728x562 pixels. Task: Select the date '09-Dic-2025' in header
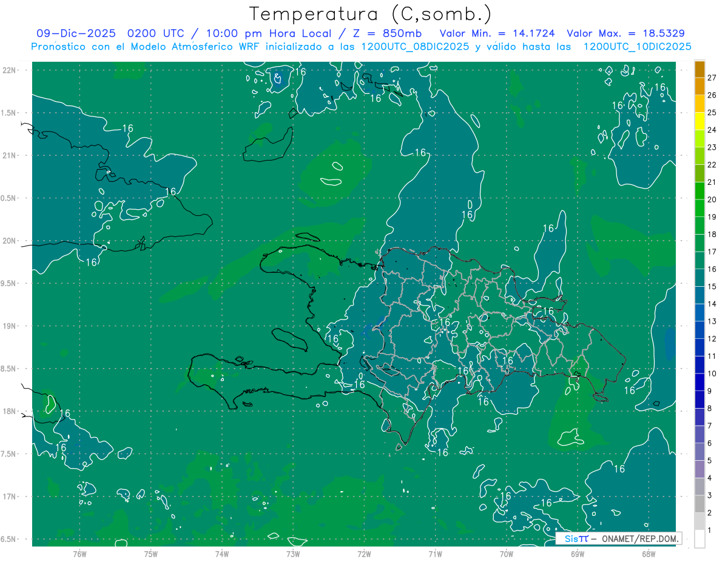(75, 33)
